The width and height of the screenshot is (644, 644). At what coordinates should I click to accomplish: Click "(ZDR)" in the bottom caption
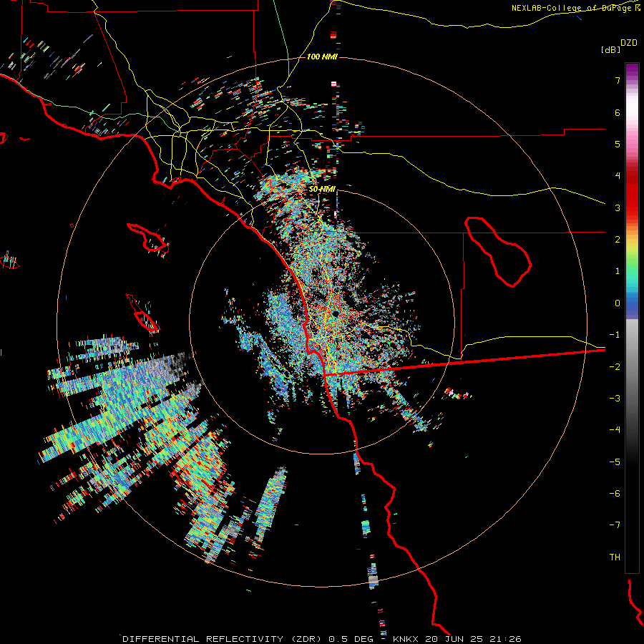[x=306, y=639]
